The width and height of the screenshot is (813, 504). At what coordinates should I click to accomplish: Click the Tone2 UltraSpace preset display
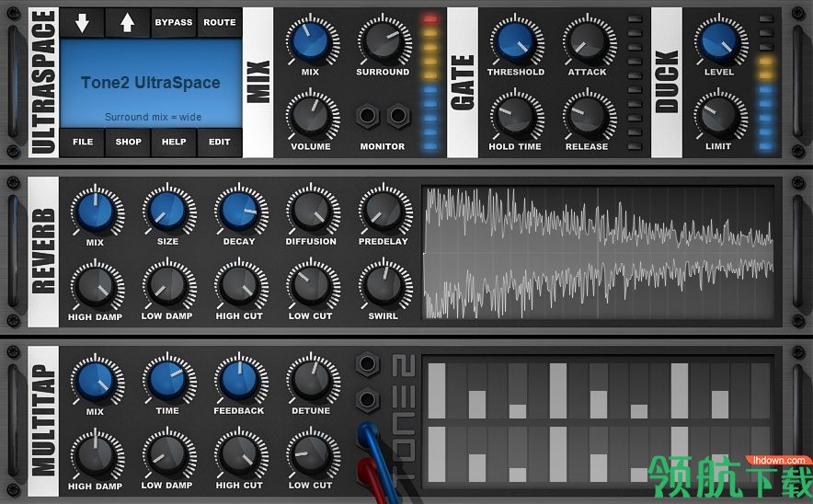click(x=151, y=83)
